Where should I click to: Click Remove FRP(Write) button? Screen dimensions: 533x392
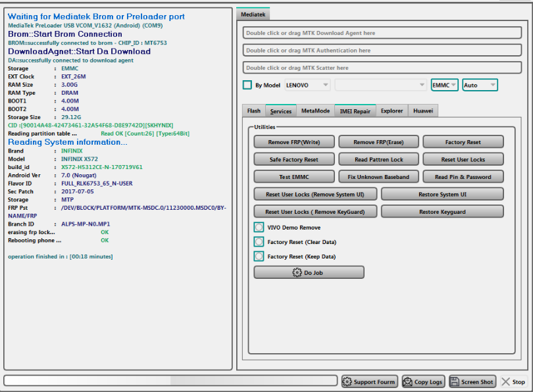coord(294,142)
